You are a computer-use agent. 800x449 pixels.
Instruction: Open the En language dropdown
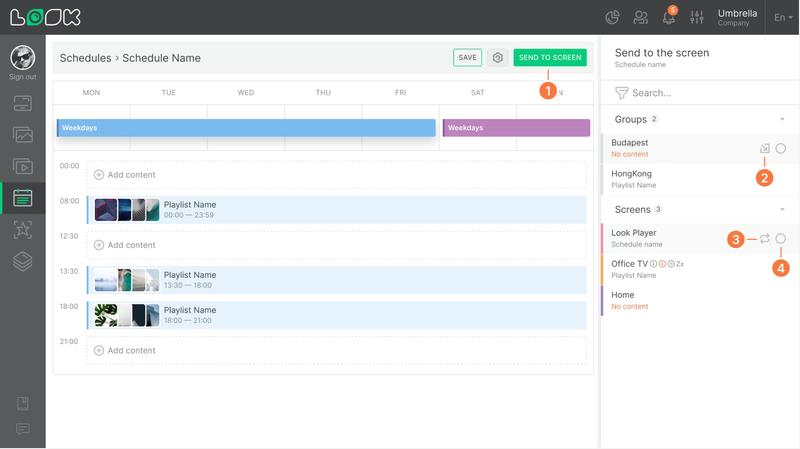click(783, 17)
